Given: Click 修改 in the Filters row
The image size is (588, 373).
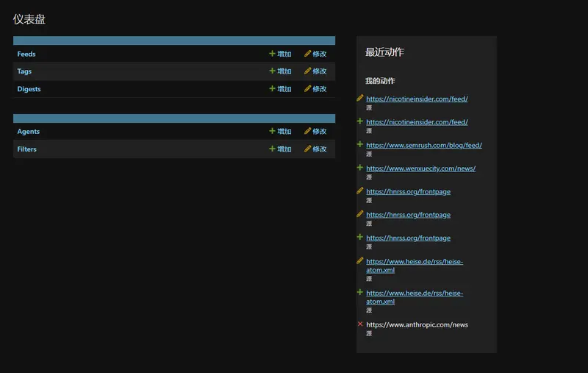Looking at the screenshot, I should point(319,149).
